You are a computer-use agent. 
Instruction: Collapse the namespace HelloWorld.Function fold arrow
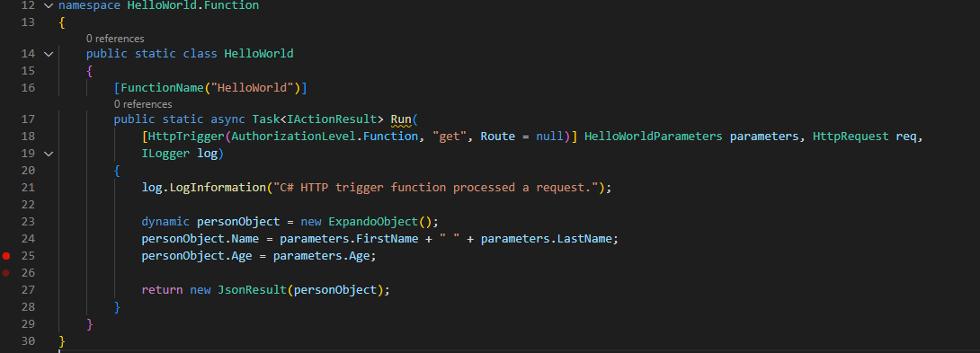pos(49,5)
